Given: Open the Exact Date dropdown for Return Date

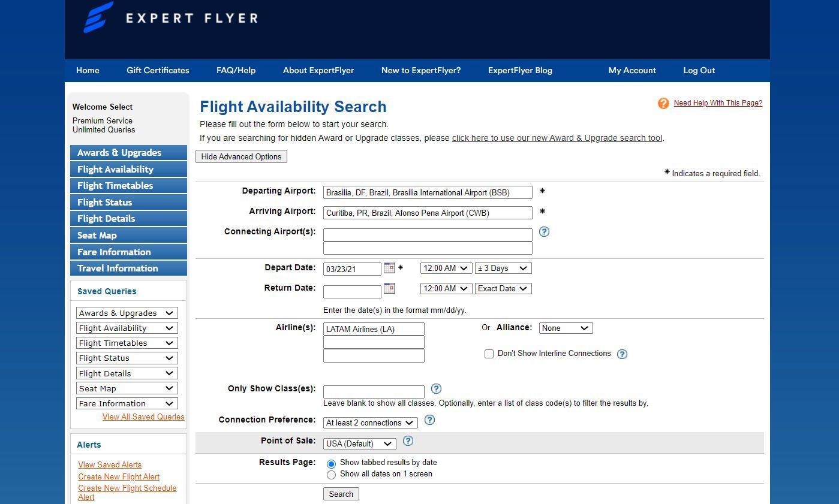Looking at the screenshot, I should 503,289.
